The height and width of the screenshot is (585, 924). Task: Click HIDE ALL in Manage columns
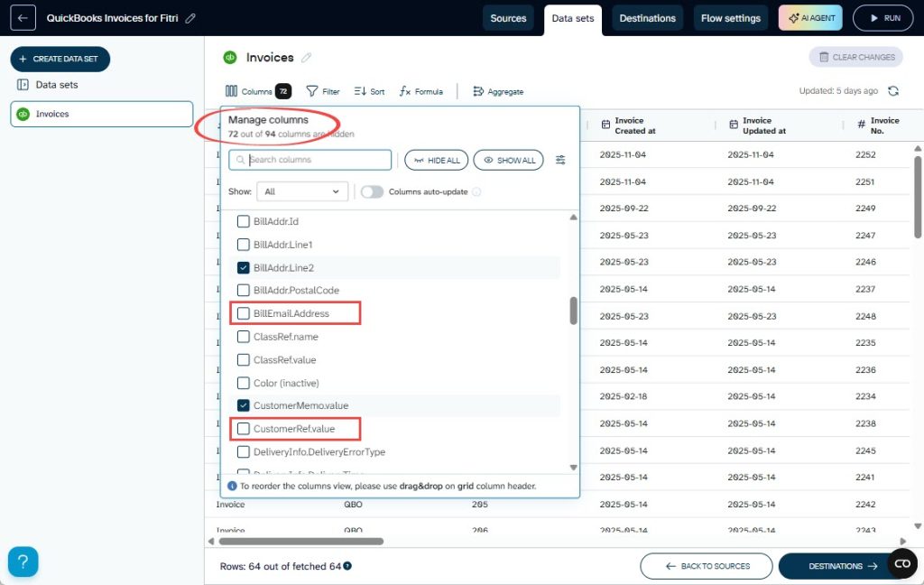pyautogui.click(x=436, y=160)
